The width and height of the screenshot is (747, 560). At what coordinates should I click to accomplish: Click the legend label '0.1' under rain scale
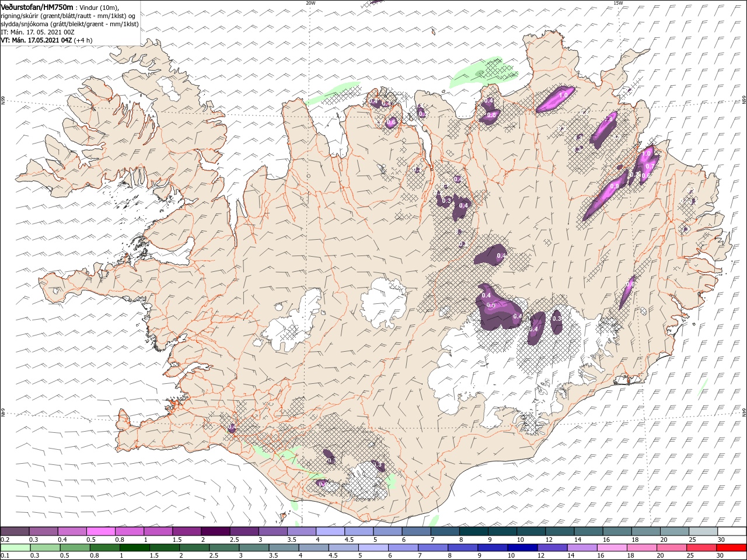point(5,556)
